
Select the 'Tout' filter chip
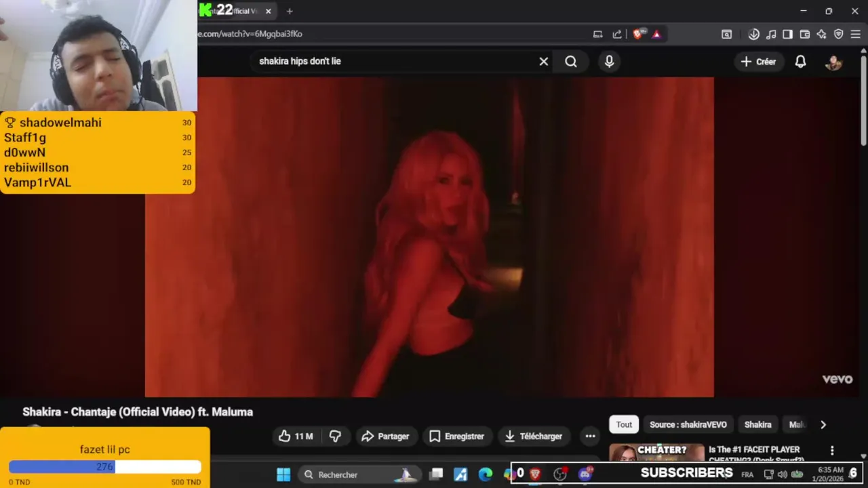(x=624, y=424)
